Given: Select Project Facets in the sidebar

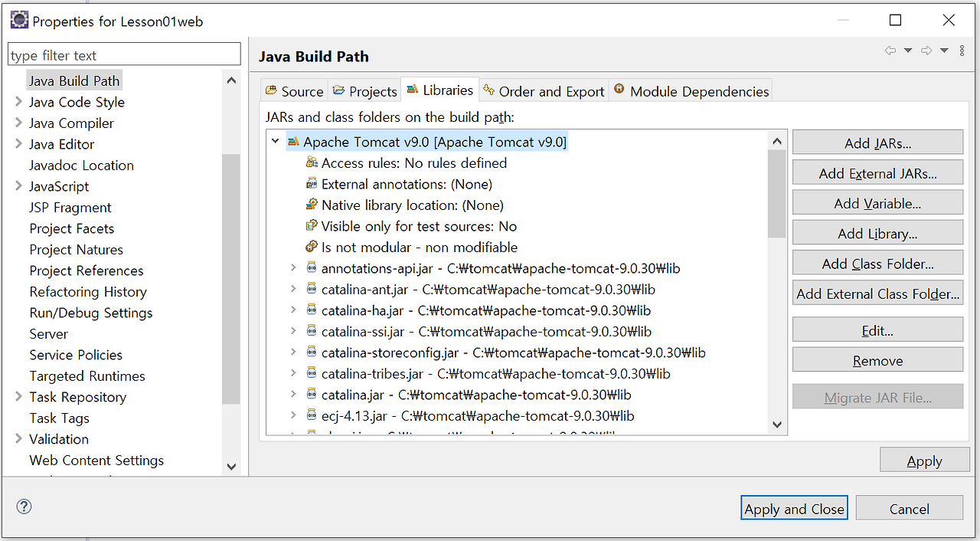Looking at the screenshot, I should (x=71, y=228).
